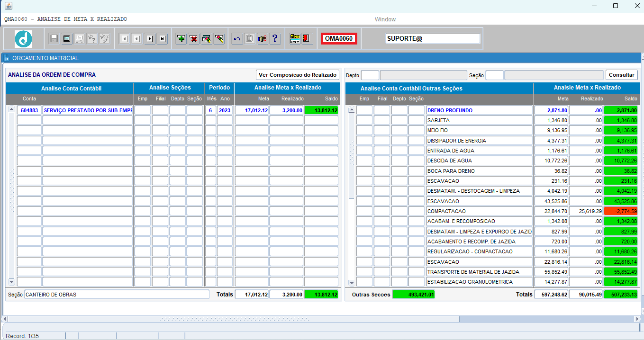
Task: Click the Consultar button
Action: [622, 75]
